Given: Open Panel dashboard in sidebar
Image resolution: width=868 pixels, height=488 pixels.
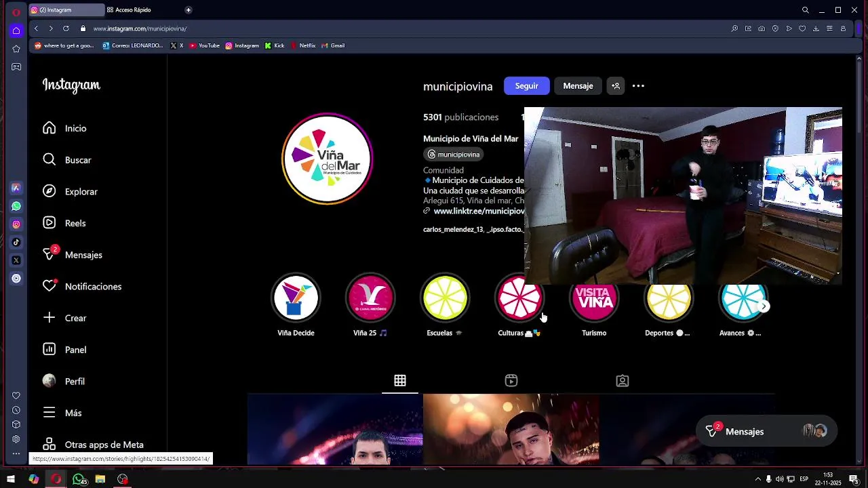Looking at the screenshot, I should pyautogui.click(x=64, y=350).
